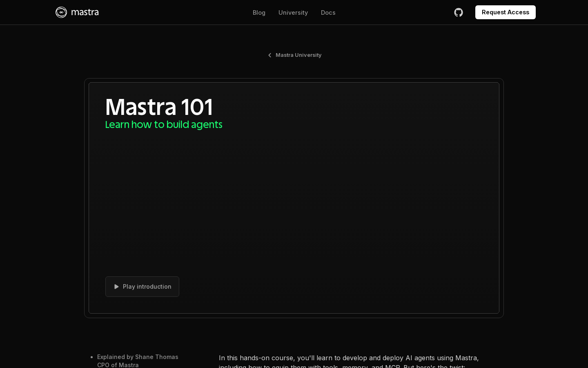Open the GitHub repository icon

point(459,12)
